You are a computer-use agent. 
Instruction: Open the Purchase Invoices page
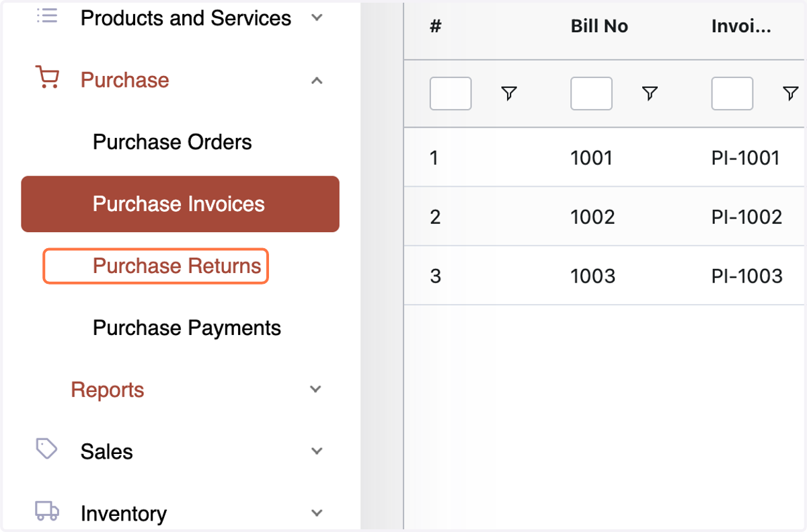tap(180, 204)
